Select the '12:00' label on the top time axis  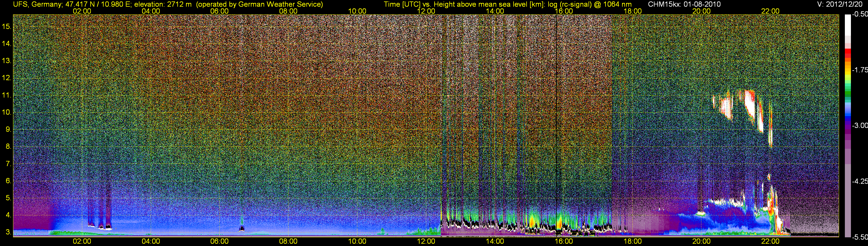coord(426,11)
